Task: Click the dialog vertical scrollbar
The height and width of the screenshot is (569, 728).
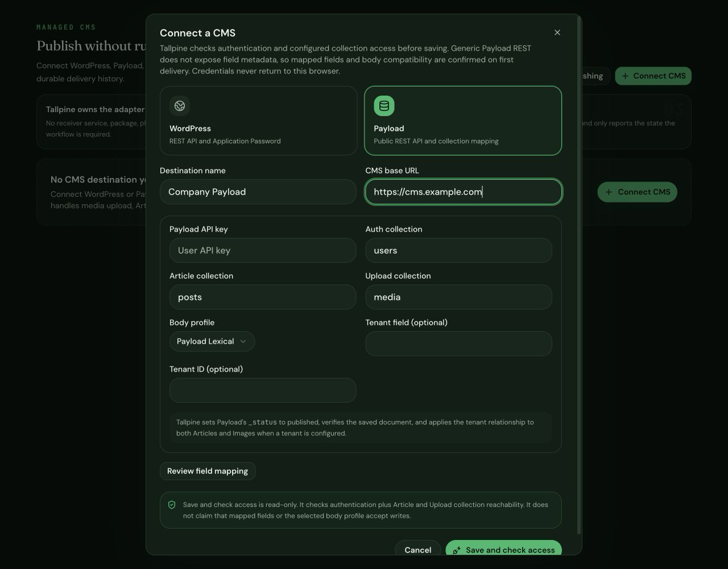Action: point(579,276)
